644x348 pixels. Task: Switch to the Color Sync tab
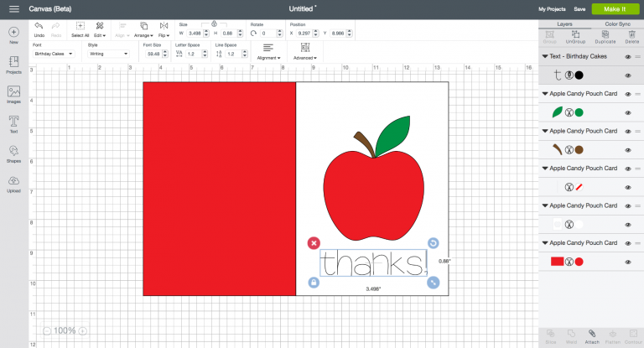618,23
